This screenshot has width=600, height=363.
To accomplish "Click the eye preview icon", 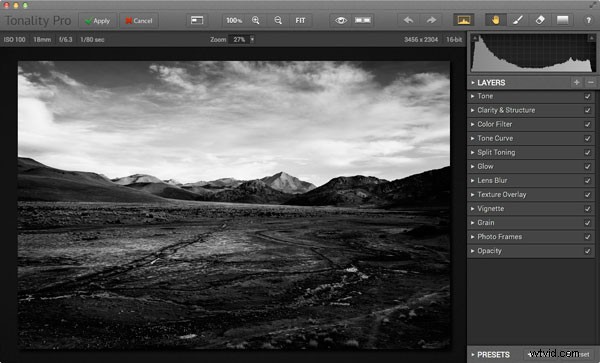I will (x=341, y=20).
